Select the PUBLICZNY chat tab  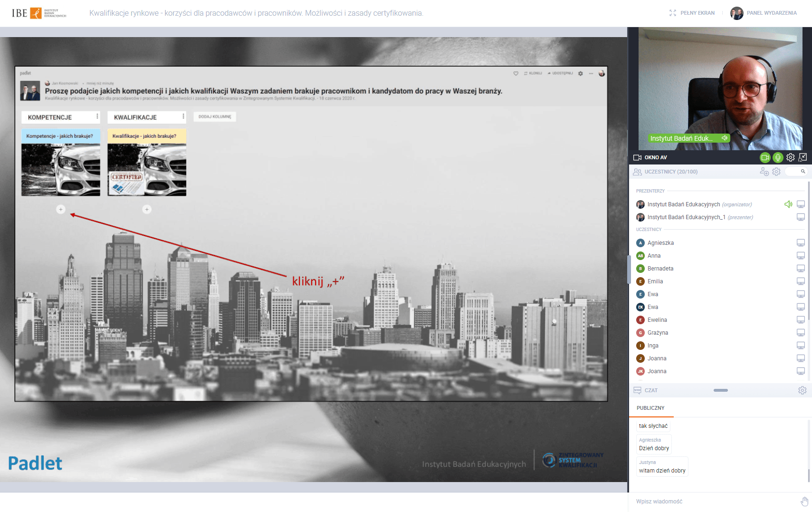tap(650, 408)
